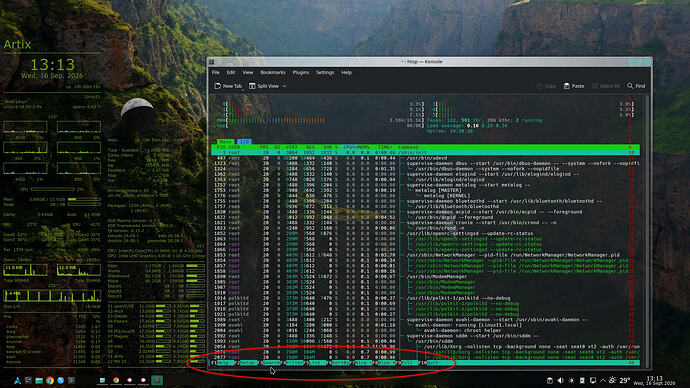690x388 pixels.
Task: Click the Copy toolbar button
Action: point(546,86)
